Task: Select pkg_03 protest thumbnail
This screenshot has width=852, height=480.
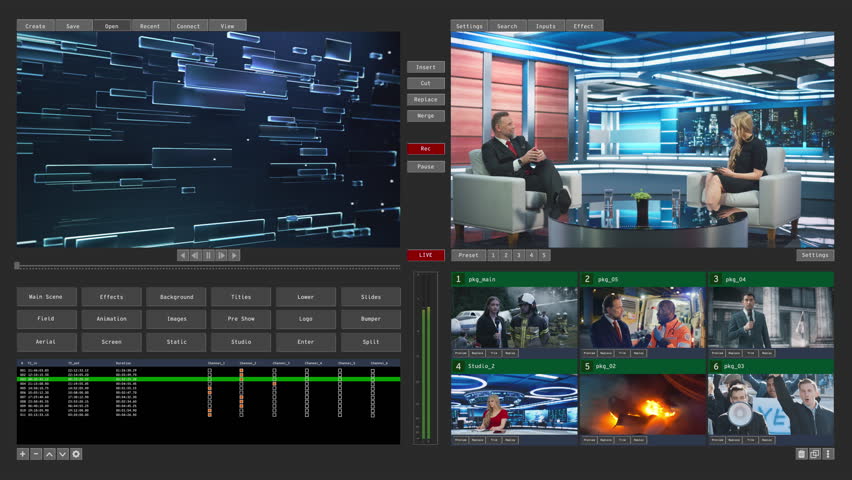Action: [770, 404]
